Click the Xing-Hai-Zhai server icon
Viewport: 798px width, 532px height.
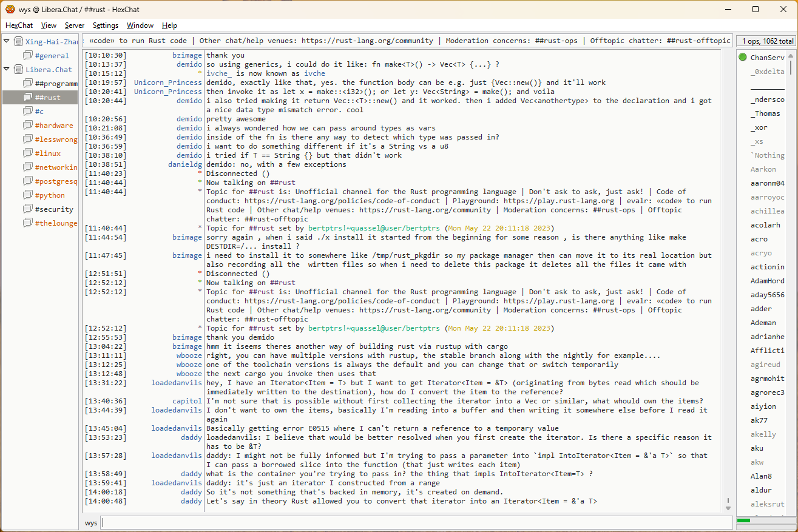19,41
